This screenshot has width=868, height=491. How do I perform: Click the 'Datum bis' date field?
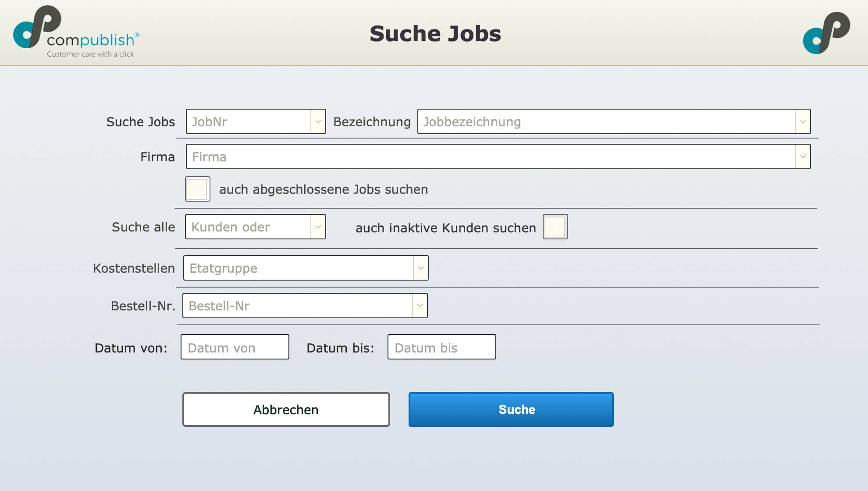[x=442, y=347]
